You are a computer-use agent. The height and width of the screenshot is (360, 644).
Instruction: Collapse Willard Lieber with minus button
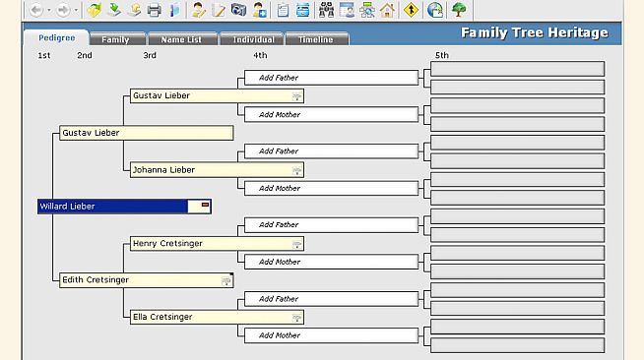205,205
